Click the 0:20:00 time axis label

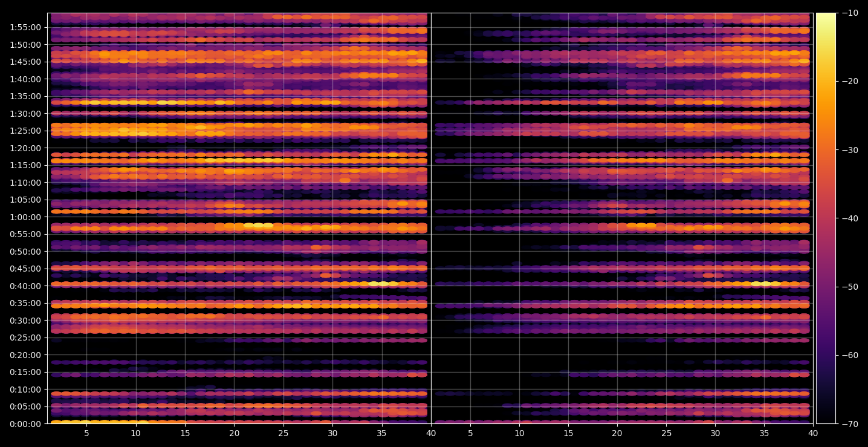25,354
